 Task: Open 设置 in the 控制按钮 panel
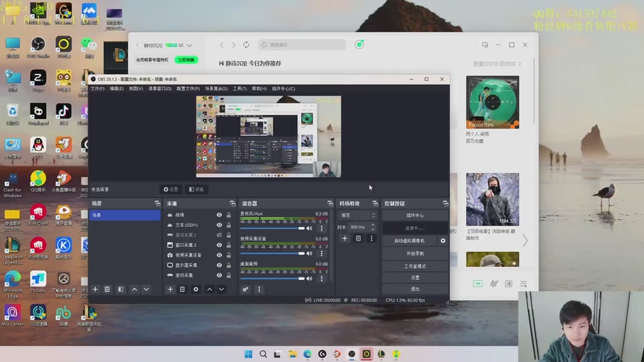point(415,278)
